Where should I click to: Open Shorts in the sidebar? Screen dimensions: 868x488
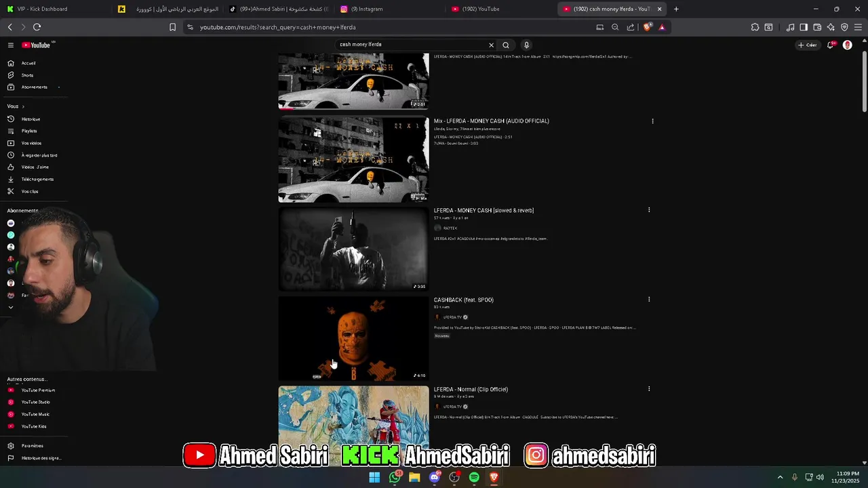click(x=27, y=75)
